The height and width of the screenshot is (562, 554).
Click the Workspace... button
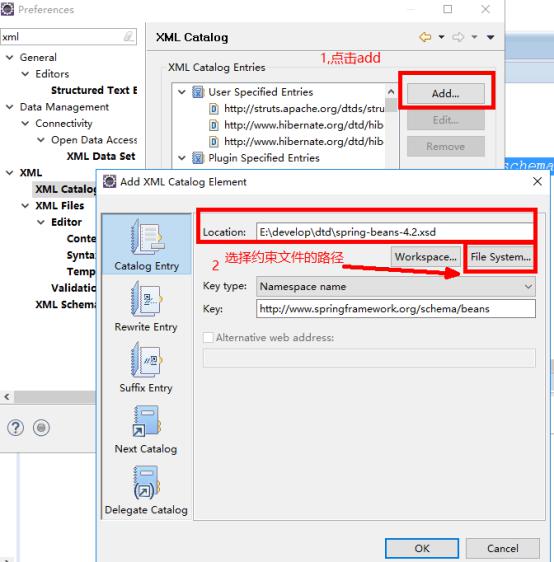click(x=426, y=257)
